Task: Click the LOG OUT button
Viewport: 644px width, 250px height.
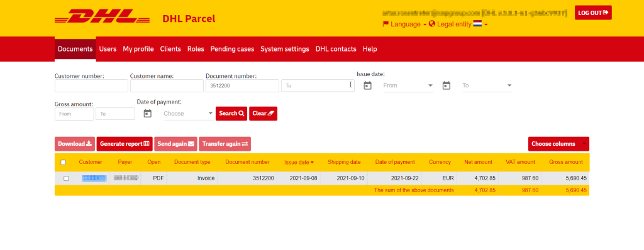Action: click(x=593, y=13)
